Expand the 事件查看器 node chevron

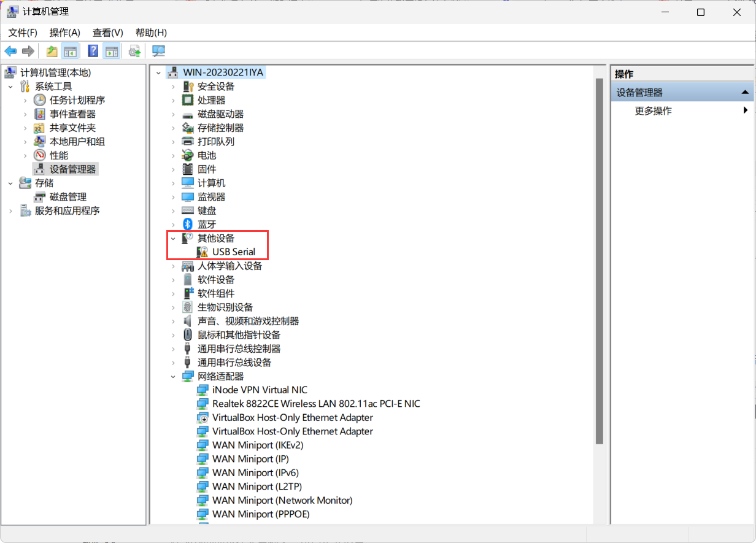click(x=25, y=114)
